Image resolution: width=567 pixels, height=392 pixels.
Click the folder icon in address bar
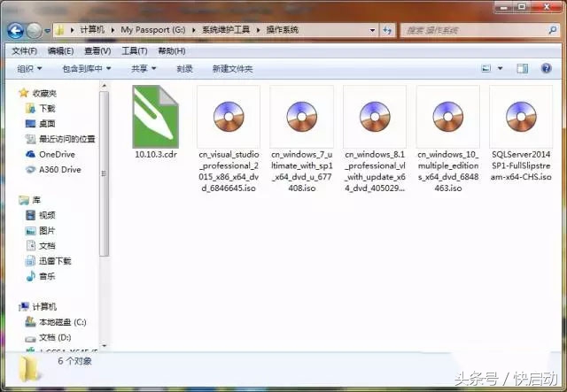60,30
